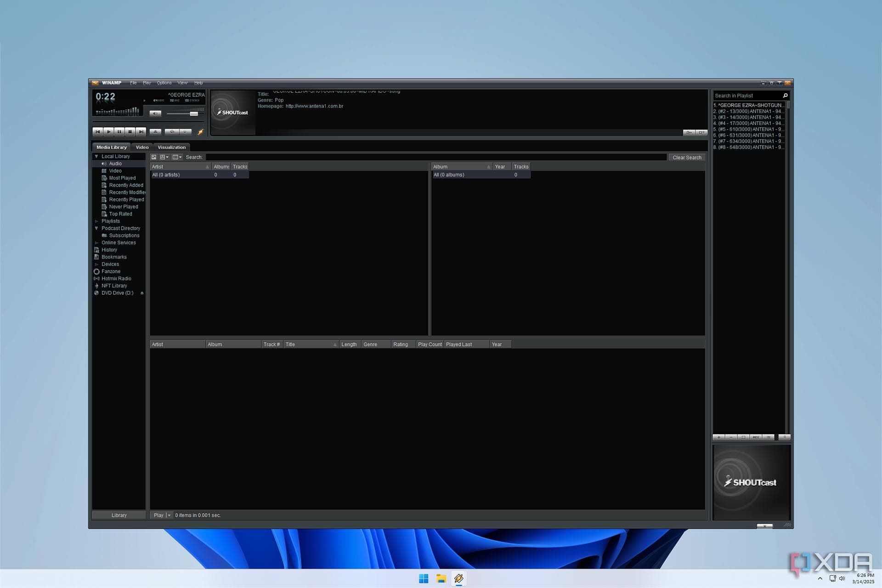Click the orange Winamp lightning bolt icon
Viewport: 882px width, 588px height.
coord(200,132)
